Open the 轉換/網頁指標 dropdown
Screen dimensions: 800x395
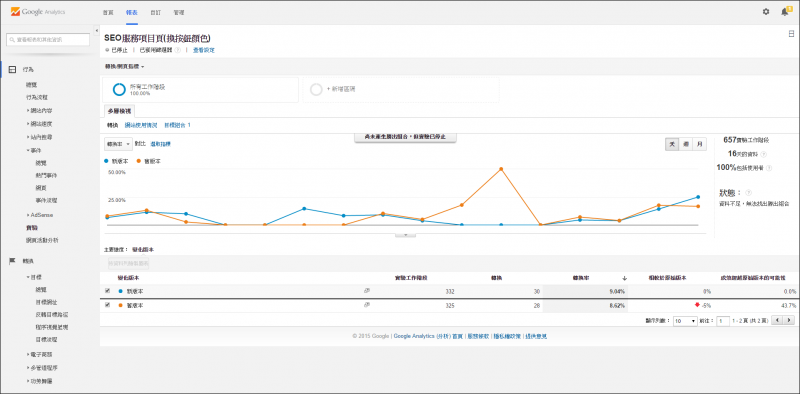(124, 66)
